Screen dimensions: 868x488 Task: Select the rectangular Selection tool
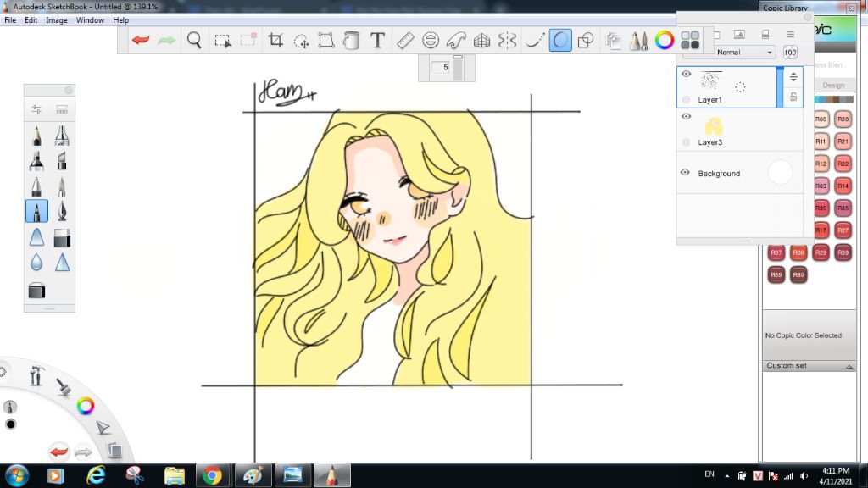coord(223,41)
